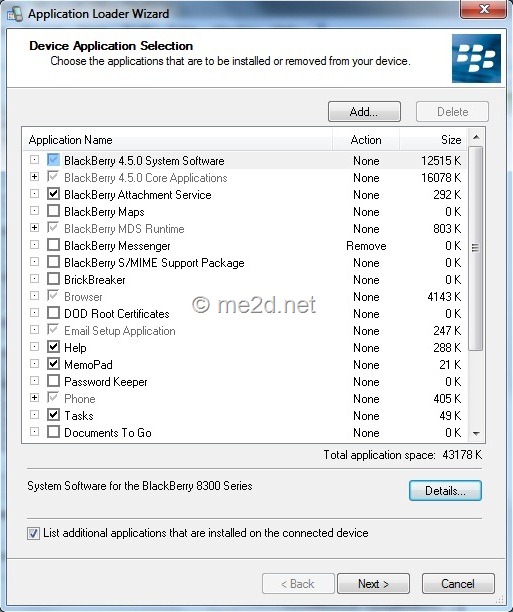This screenshot has height=612, width=513.
Task: Select the BlackBerry Maps row text
Action: [x=104, y=212]
